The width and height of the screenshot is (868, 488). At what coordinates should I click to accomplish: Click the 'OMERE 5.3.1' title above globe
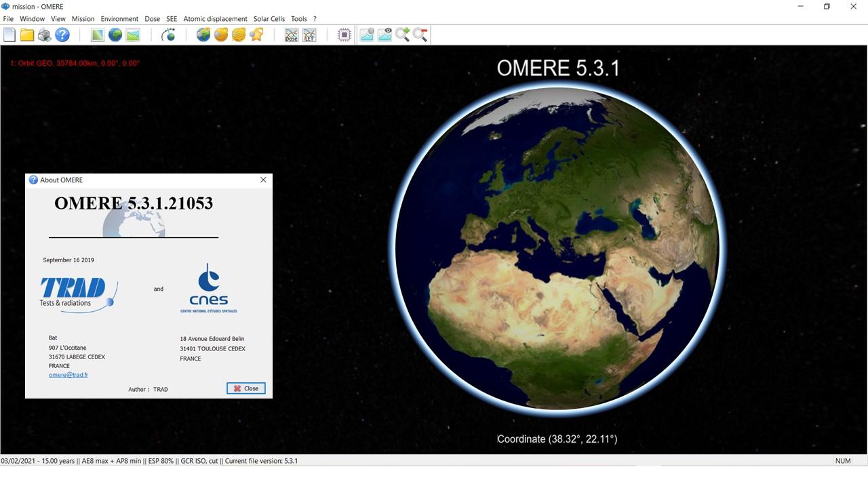tap(558, 68)
